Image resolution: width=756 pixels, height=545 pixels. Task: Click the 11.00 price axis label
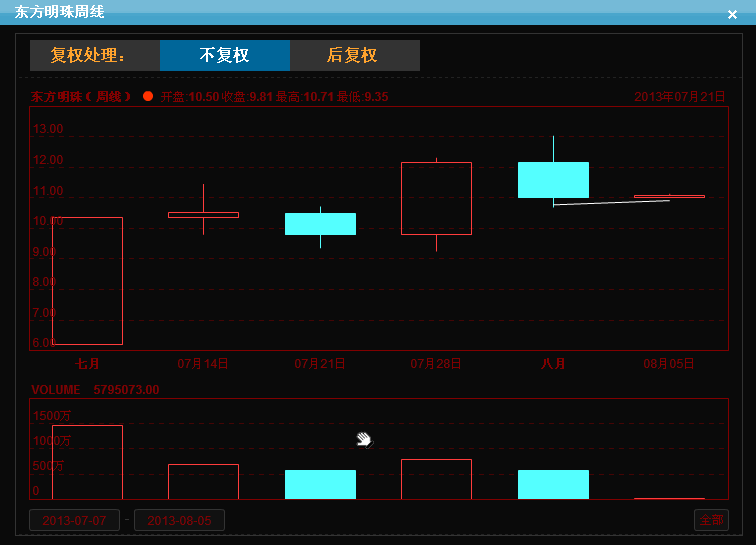coord(48,191)
